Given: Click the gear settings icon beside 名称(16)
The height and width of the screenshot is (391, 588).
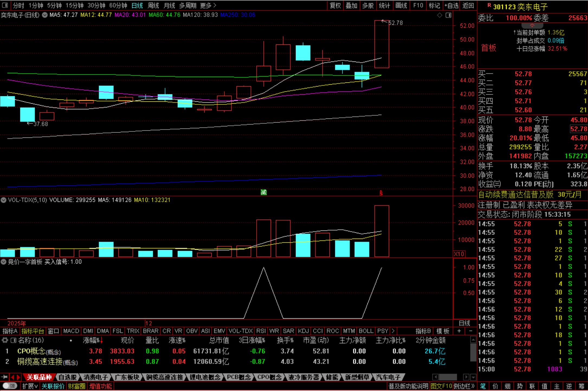Looking at the screenshot, I should [x=5, y=340].
